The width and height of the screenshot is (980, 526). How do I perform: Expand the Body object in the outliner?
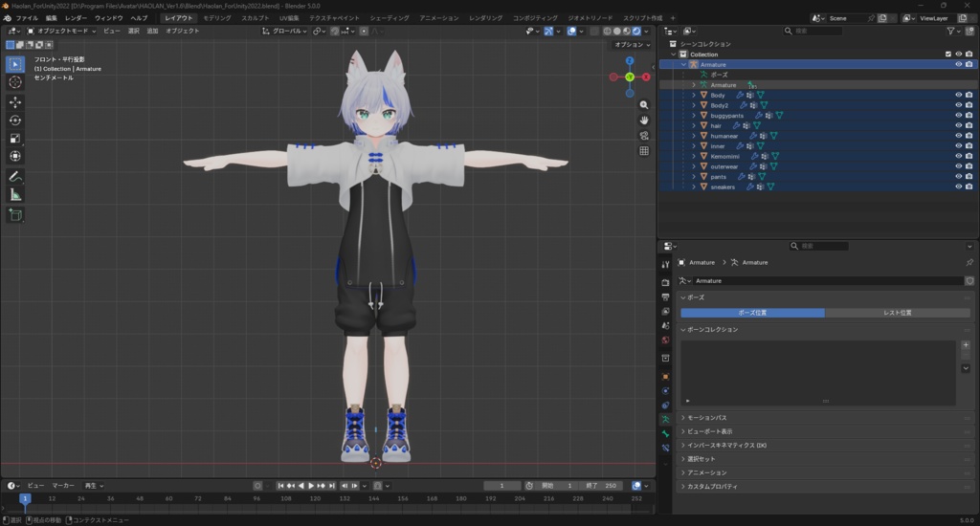(x=693, y=95)
